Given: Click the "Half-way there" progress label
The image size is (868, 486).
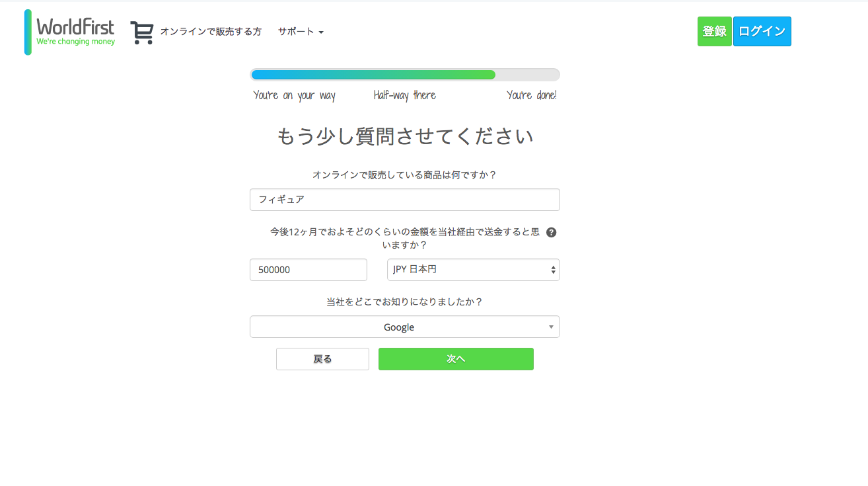Looking at the screenshot, I should 404,96.
